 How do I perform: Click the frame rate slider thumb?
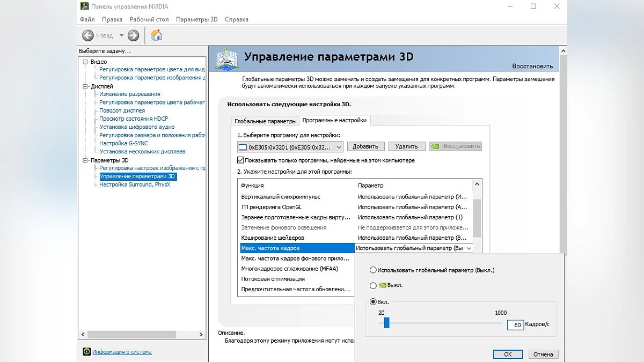(386, 323)
